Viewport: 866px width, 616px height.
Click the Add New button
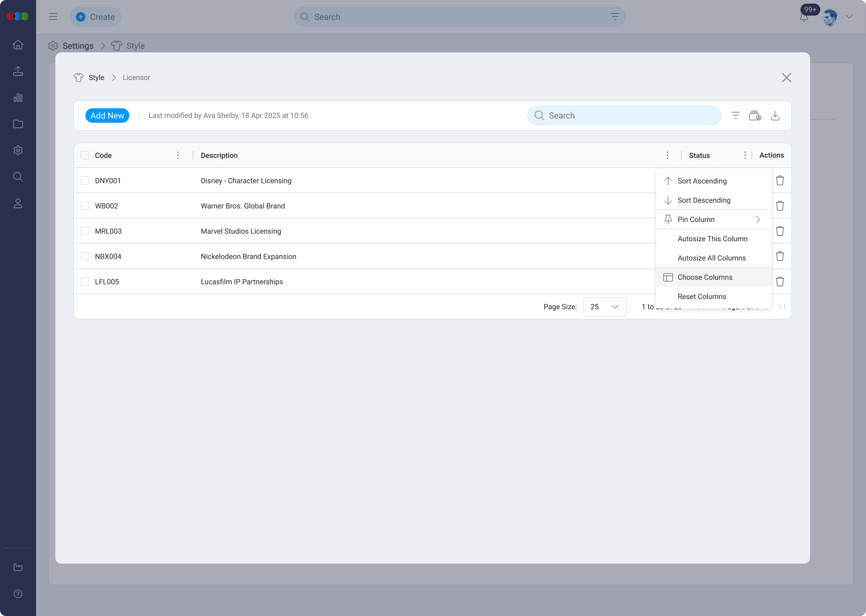pos(107,115)
